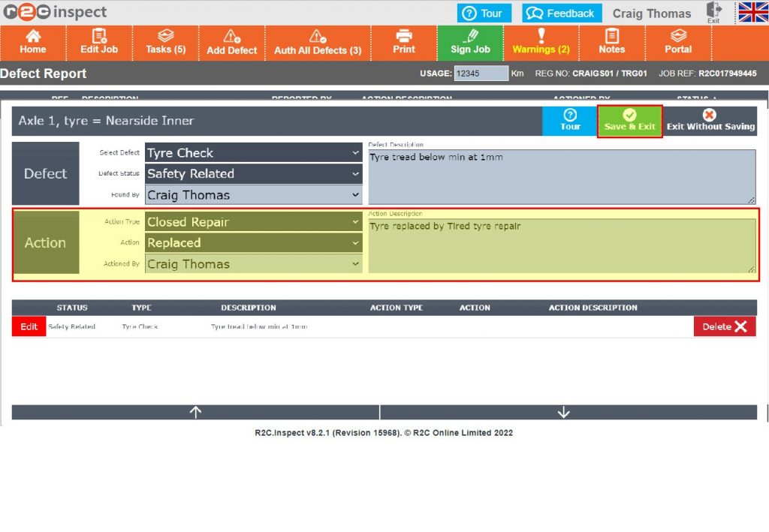Viewport: 769px width, 532px height.
Task: Authorize all defects via Auth All Defects
Action: pos(318,43)
